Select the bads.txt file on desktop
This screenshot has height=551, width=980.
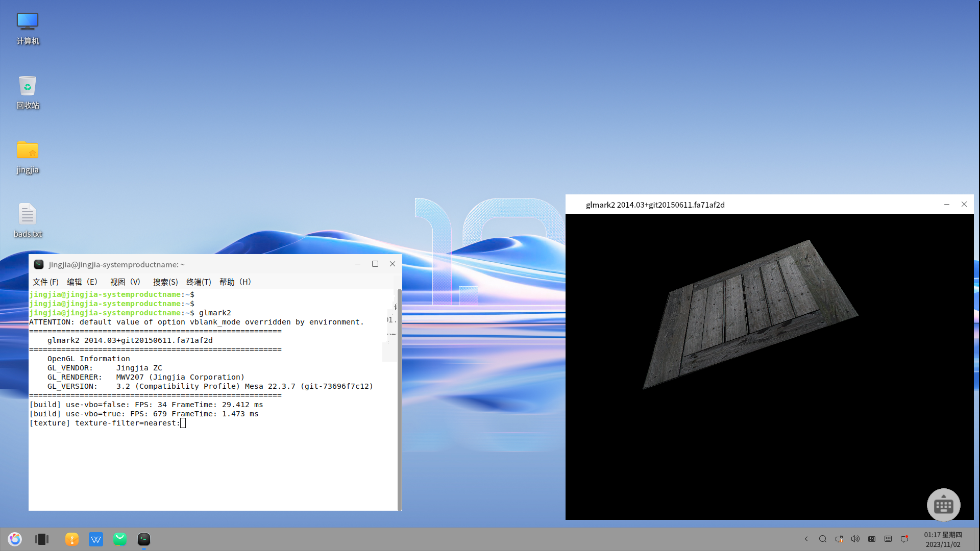(x=28, y=220)
